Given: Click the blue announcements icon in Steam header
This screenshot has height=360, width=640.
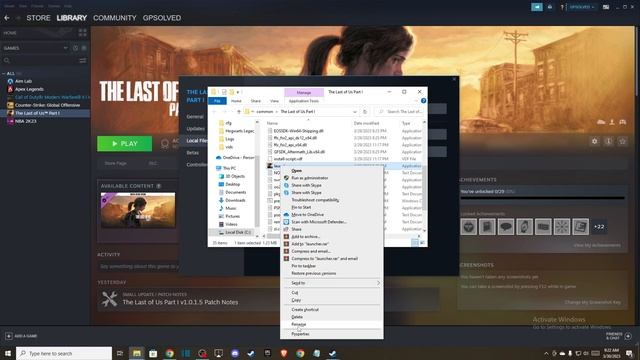Looking at the screenshot, I should click(x=537, y=7).
